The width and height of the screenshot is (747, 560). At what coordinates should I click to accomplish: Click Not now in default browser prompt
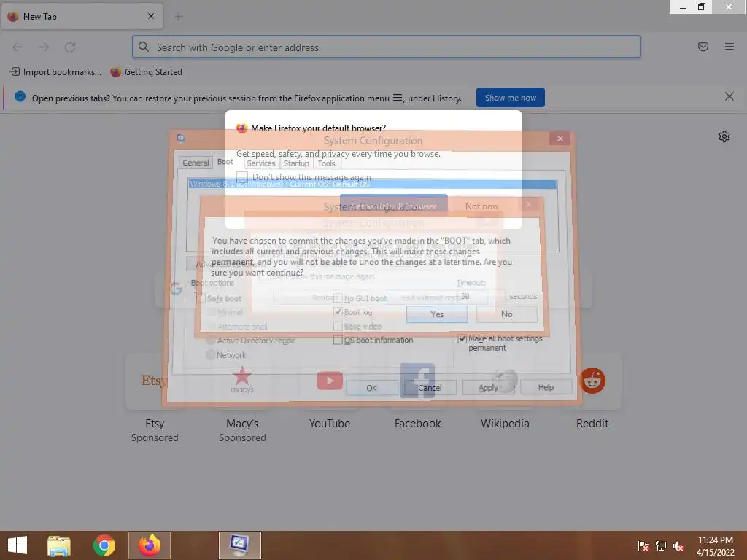482,206
